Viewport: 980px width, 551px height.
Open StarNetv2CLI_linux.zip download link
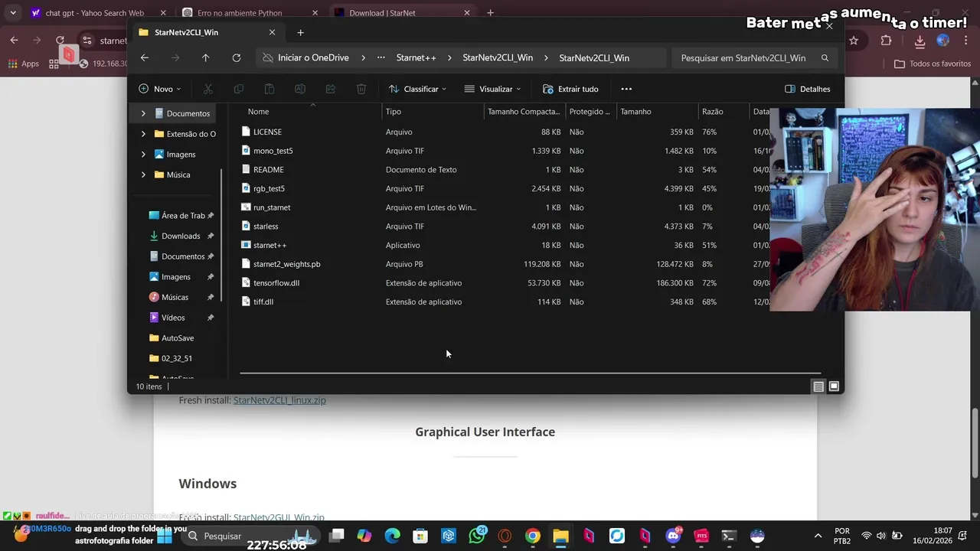279,400
